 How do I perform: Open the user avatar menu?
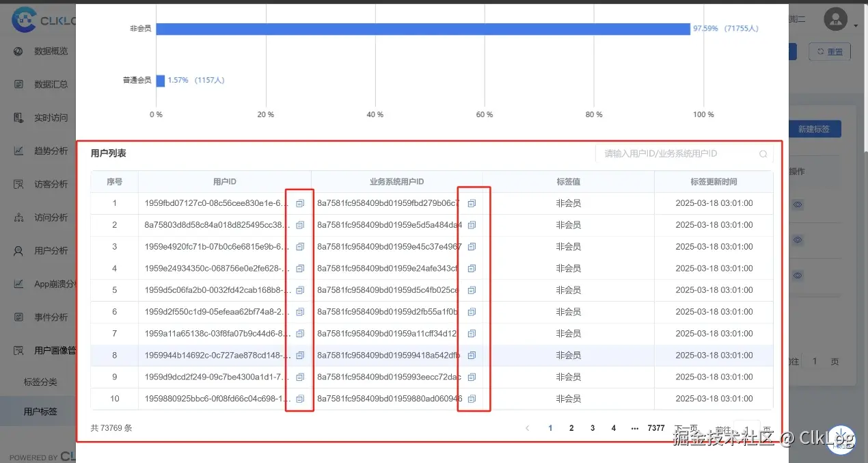(x=835, y=20)
